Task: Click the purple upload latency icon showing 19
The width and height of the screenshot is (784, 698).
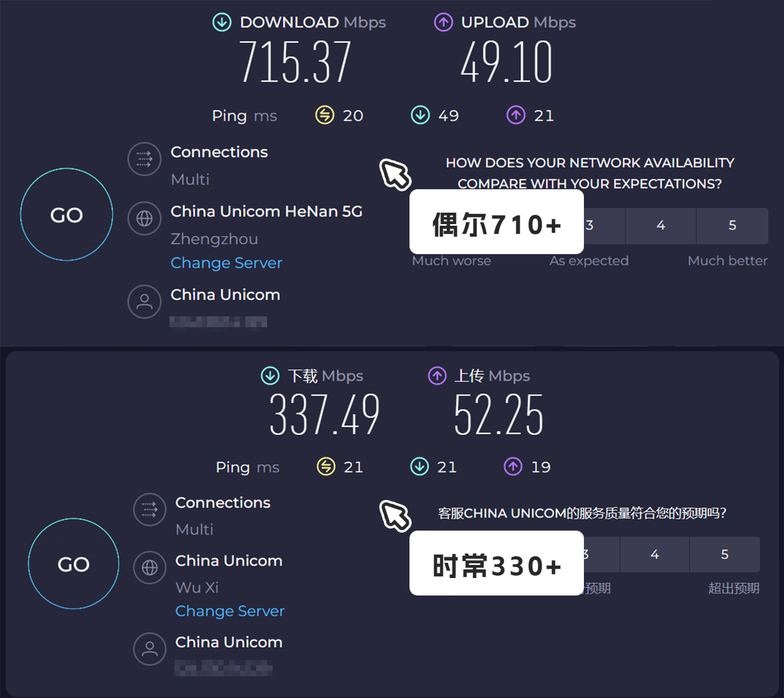Action: point(512,467)
